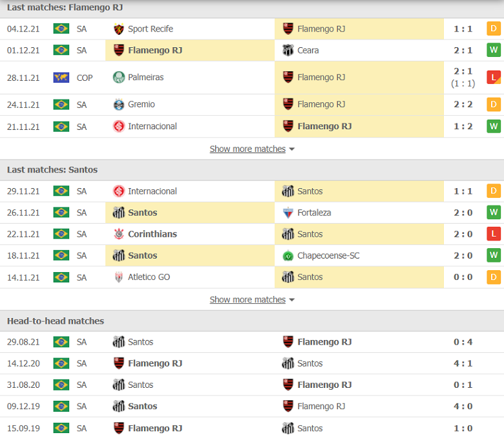Screen dimensions: 504x435
Task: Click the Gremio club crest icon
Action: tap(119, 105)
